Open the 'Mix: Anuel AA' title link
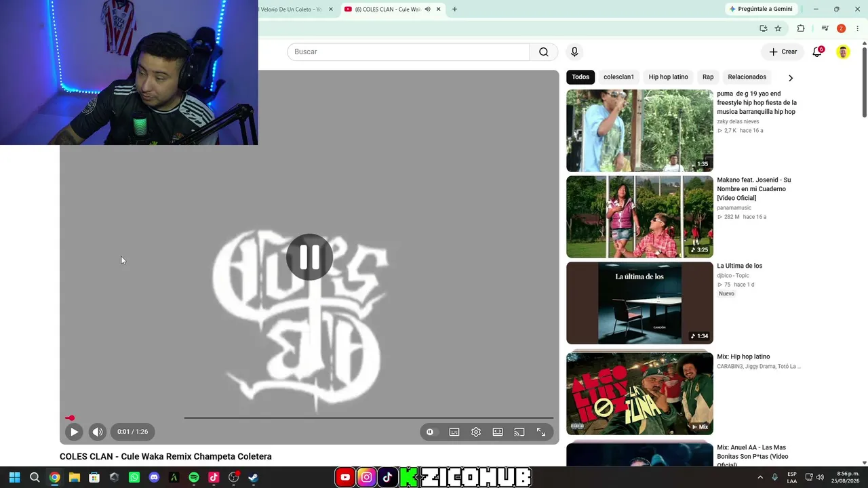Screen dimensions: 868x488 752,456
